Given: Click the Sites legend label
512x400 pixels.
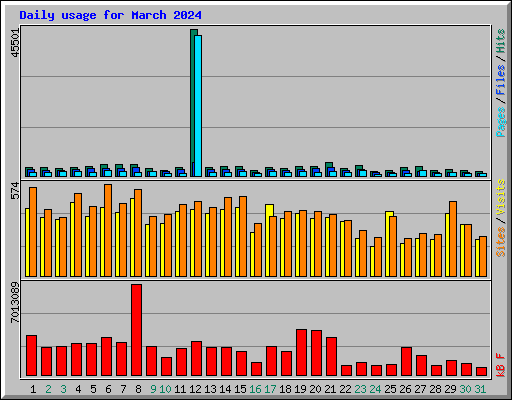Looking at the screenshot, I should [x=500, y=242].
